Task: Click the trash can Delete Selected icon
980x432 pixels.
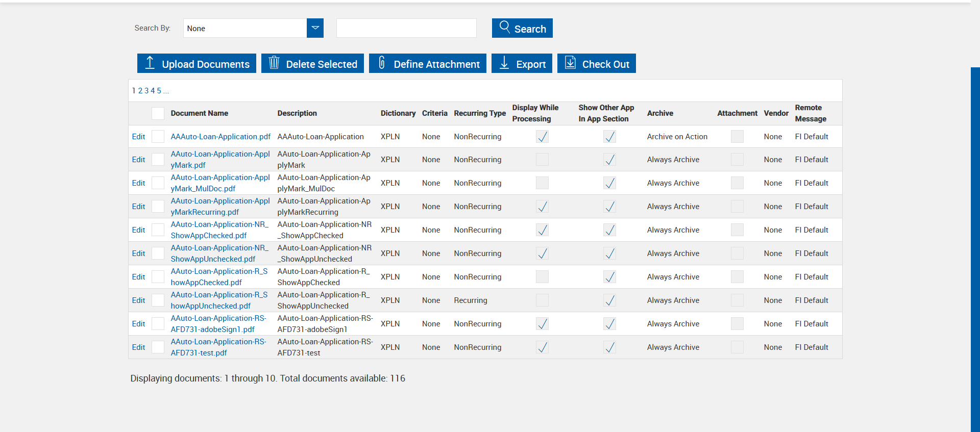Action: click(274, 63)
